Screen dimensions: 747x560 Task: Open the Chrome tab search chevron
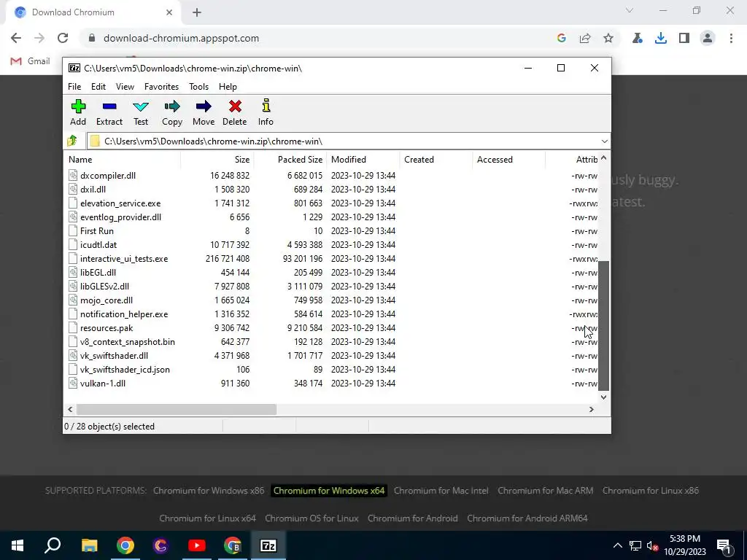630,10
